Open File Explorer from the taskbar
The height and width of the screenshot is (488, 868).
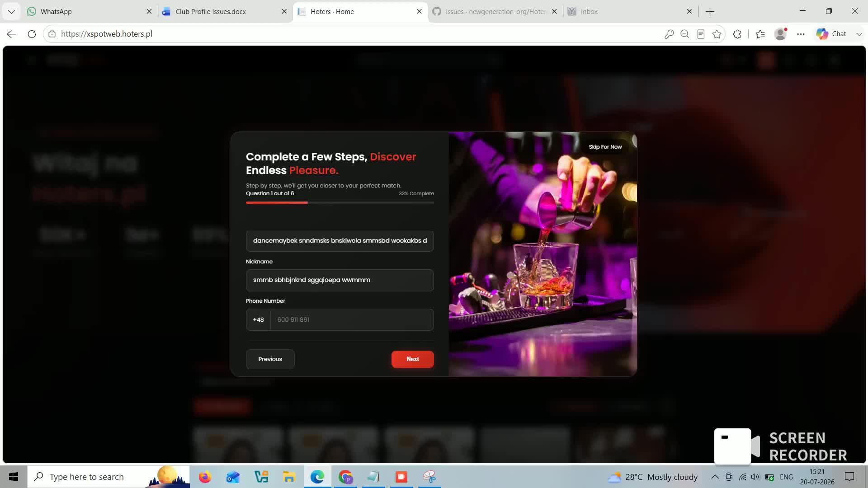289,477
